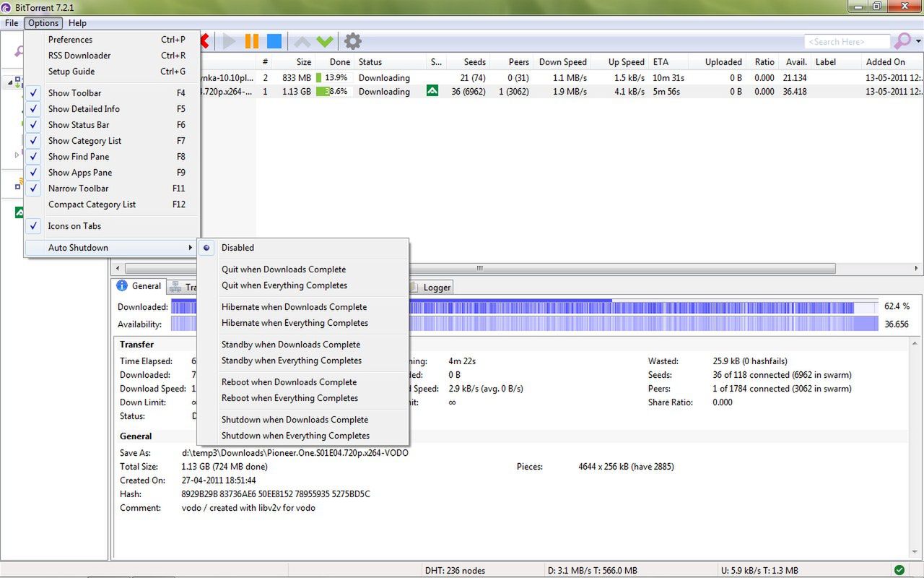Switch to the General tab
This screenshot has height=578, width=924.
(139, 286)
